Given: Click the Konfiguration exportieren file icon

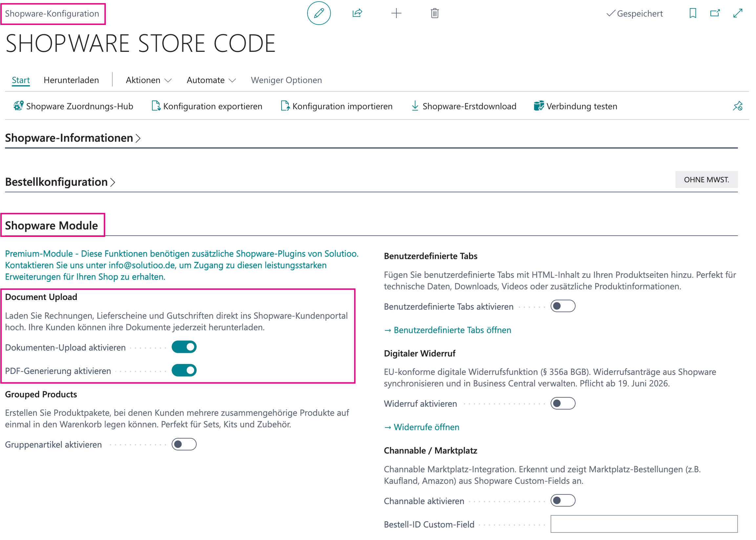Looking at the screenshot, I should (156, 106).
